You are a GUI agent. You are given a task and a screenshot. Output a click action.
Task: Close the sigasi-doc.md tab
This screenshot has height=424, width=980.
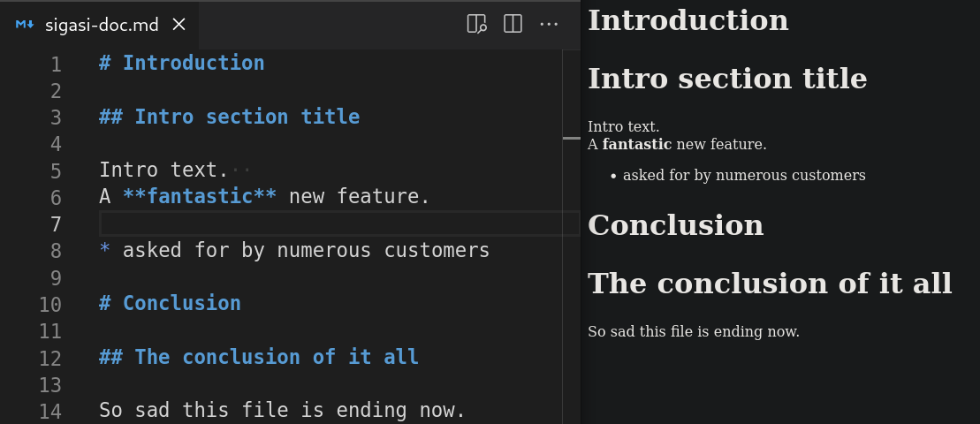[179, 25]
